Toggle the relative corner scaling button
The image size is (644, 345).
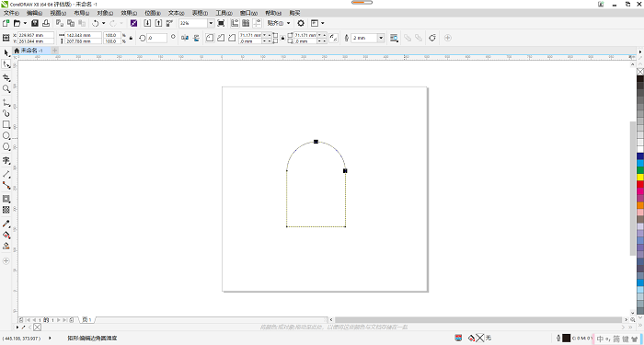(x=333, y=38)
